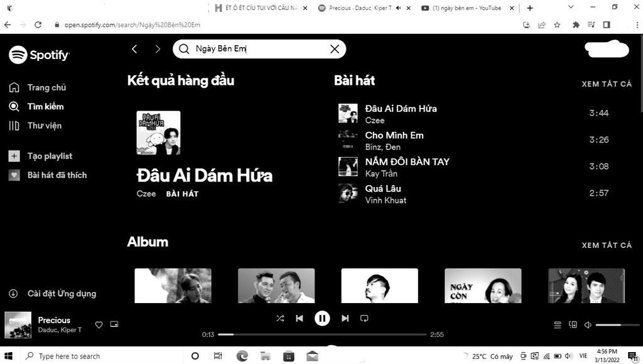
Task: Open Precious song title in player
Action: pos(54,320)
